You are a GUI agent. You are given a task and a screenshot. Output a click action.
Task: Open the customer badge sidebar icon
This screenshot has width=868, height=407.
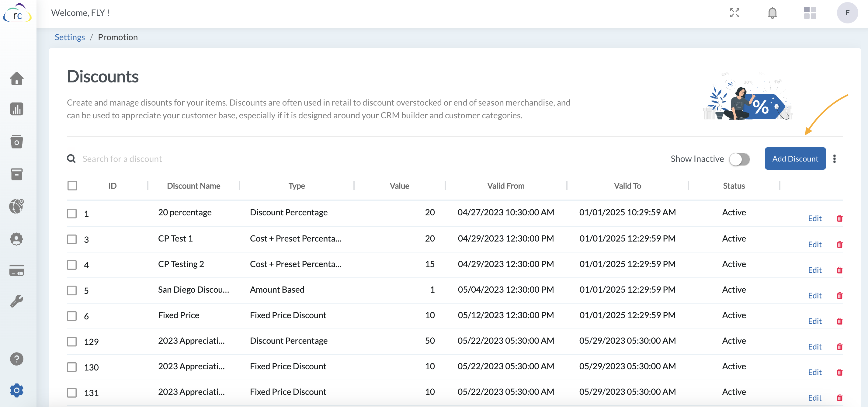tap(16, 239)
